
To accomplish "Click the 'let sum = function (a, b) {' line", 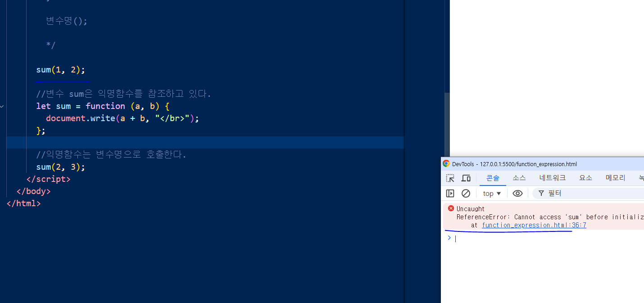I will [x=103, y=106].
